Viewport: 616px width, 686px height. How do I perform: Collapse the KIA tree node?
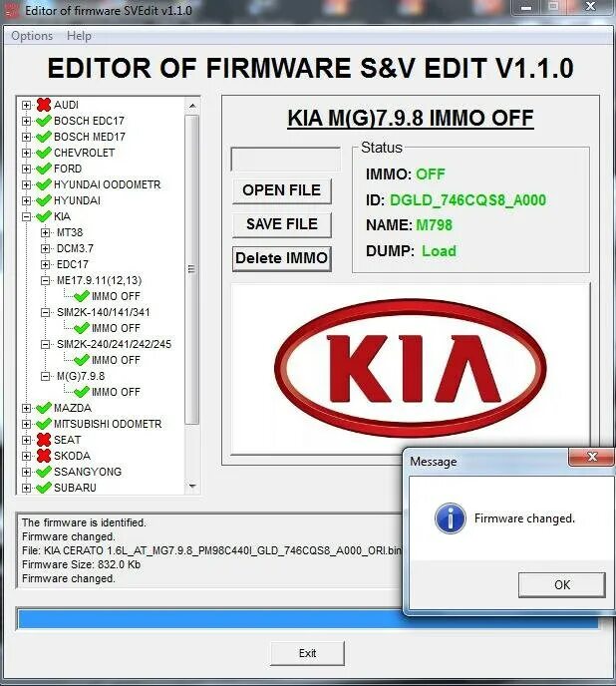pos(26,216)
